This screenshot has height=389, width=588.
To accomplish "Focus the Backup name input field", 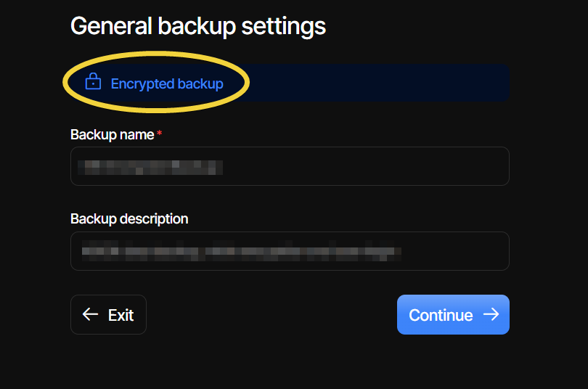I will (290, 166).
